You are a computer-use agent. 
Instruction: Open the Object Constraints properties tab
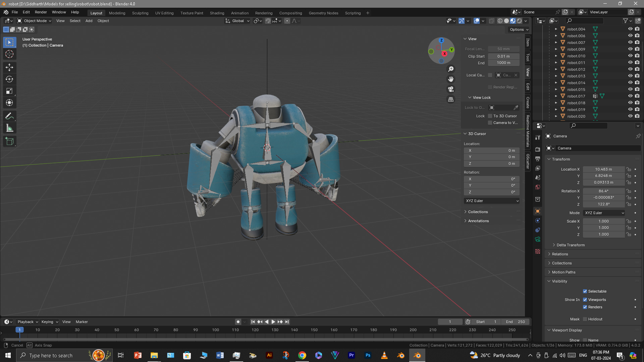tap(538, 230)
